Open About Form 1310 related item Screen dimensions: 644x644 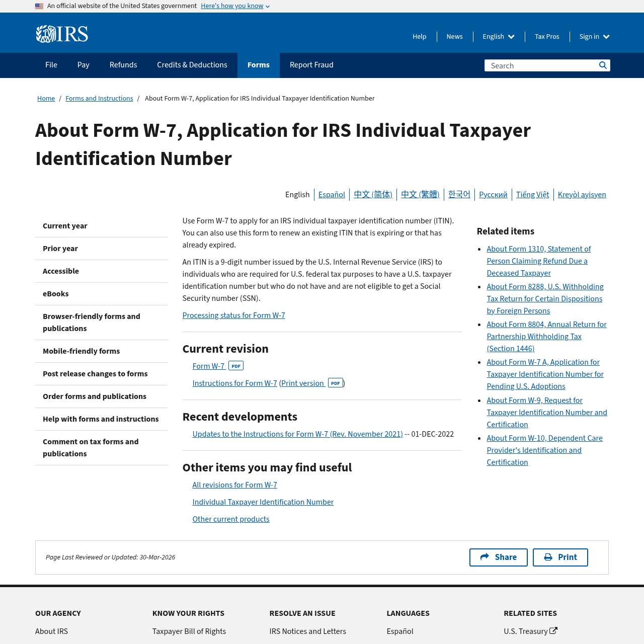(538, 261)
